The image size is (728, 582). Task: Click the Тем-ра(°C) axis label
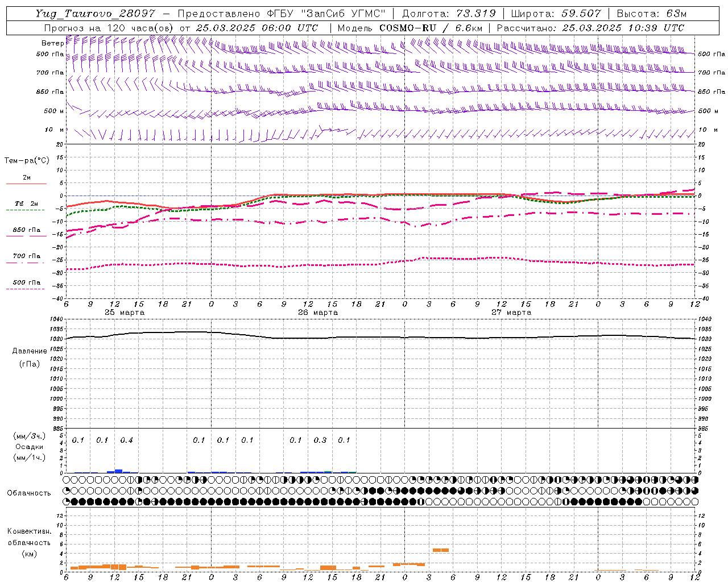27,161
